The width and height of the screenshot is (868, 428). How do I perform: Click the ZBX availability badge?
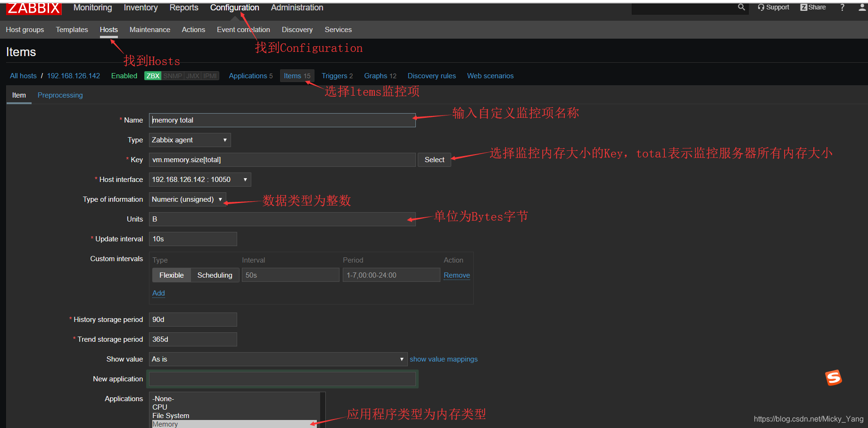[153, 76]
